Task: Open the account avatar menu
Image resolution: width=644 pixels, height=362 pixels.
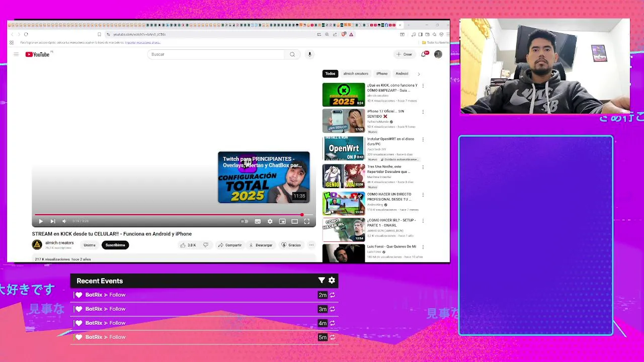Action: (x=438, y=54)
